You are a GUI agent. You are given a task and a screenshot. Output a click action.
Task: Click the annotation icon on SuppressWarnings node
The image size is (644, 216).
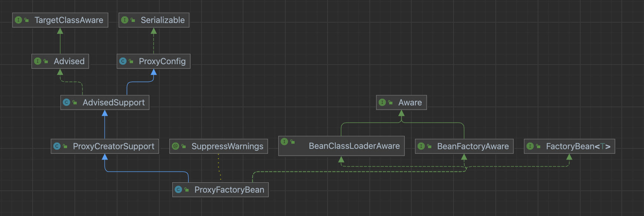coord(176,146)
